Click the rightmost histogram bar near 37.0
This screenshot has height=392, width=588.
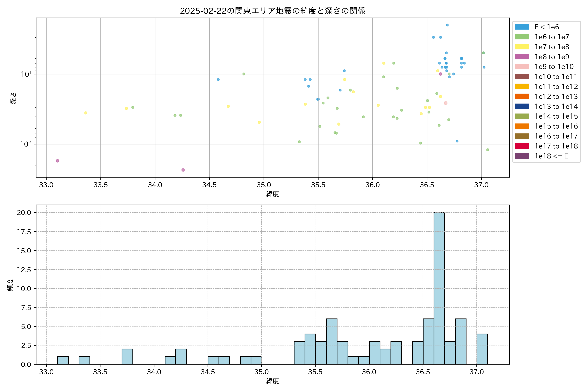pos(482,349)
